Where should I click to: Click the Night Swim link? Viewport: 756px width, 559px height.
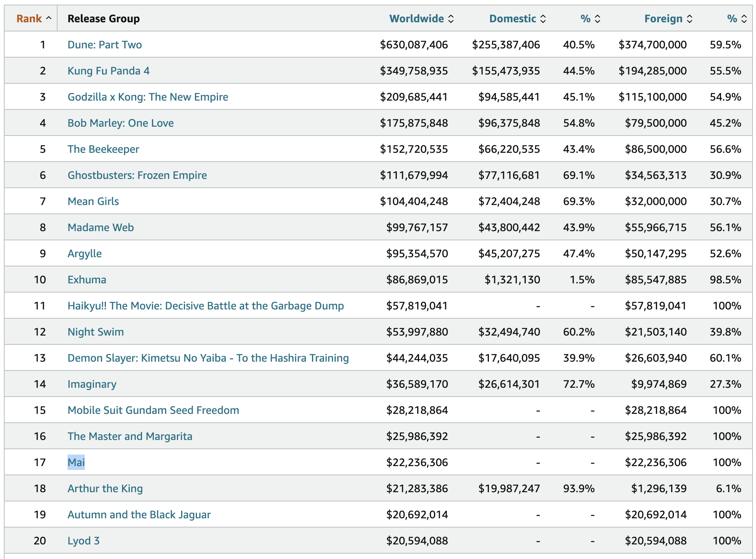pos(96,332)
